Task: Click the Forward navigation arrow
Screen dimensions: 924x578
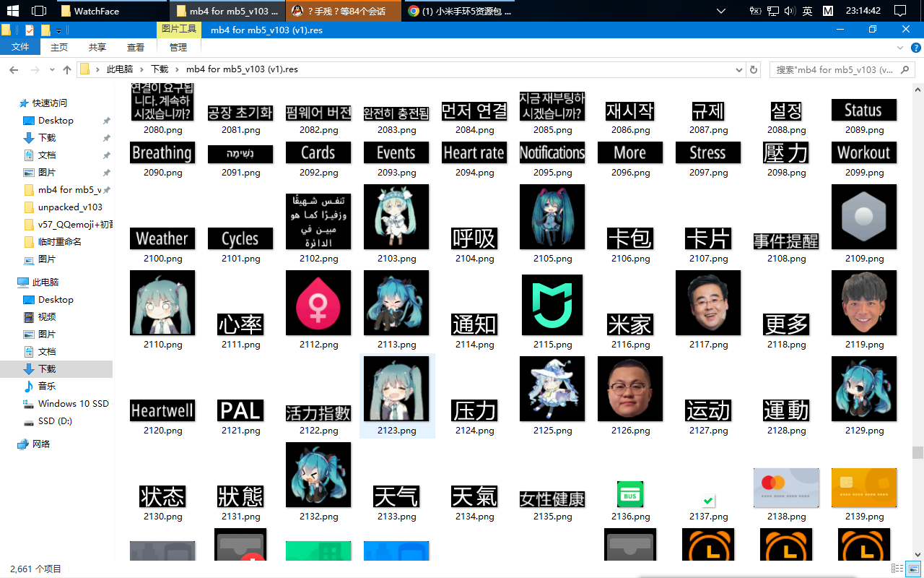Action: coord(34,70)
